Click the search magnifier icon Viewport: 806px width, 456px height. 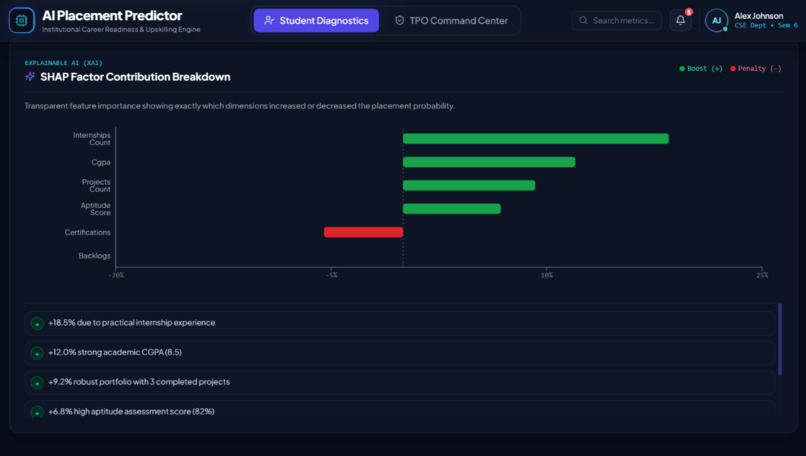(583, 21)
